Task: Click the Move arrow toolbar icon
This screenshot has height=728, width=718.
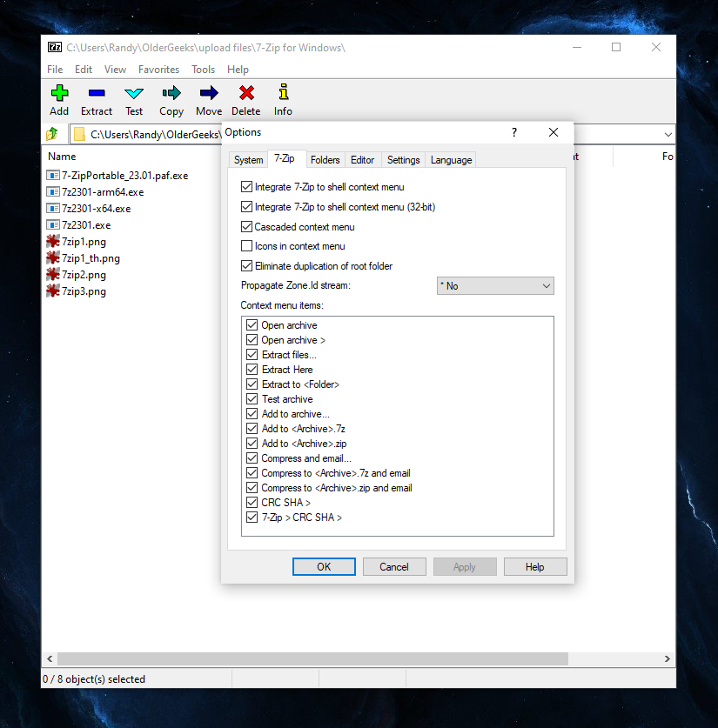Action: pyautogui.click(x=209, y=93)
